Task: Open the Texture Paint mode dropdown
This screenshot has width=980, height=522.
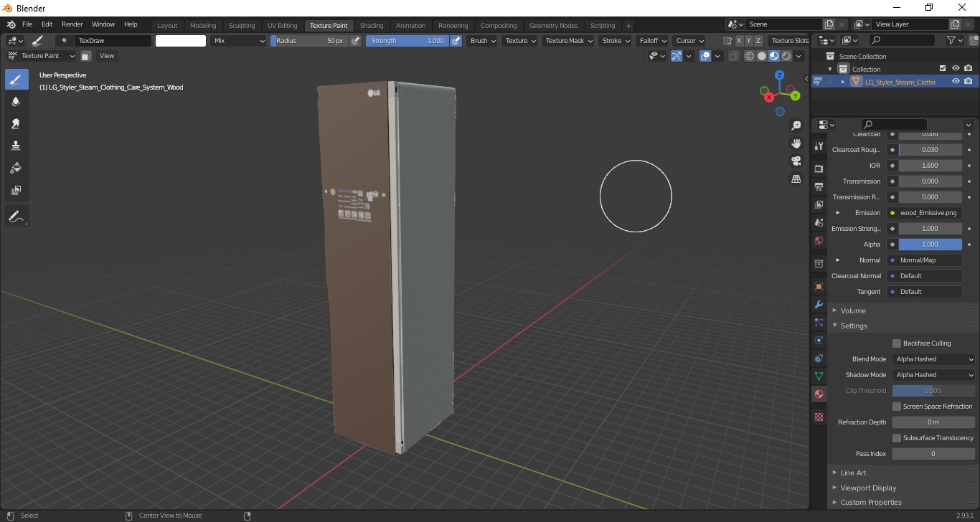Action: tap(41, 56)
